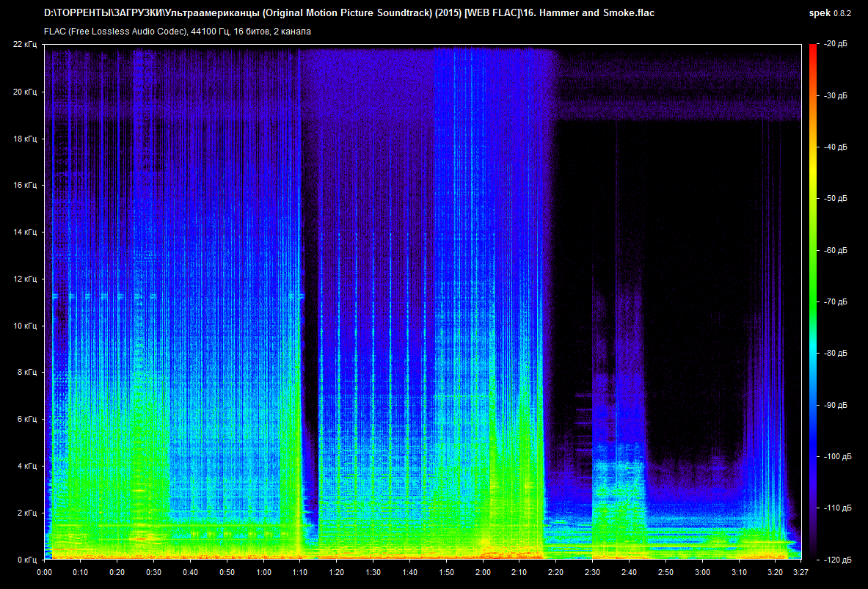This screenshot has width=868, height=589.
Task: Click the '3:20' time axis label
Action: pyautogui.click(x=776, y=572)
